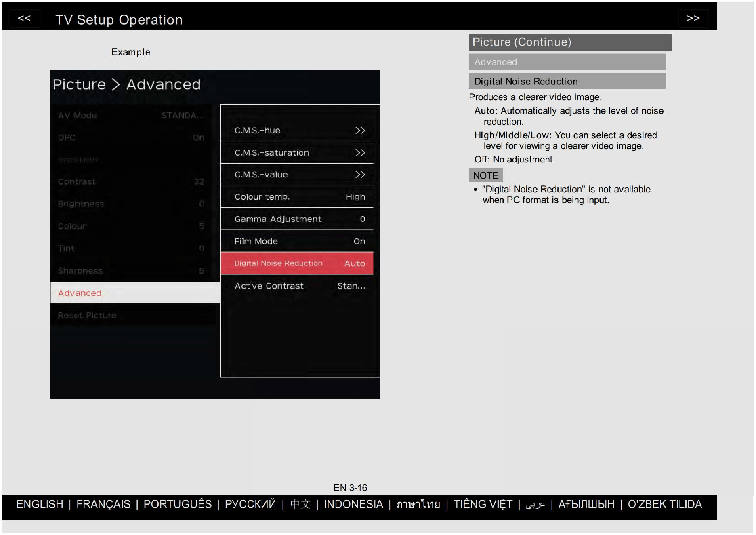
Task: Go to next page with >> arrow
Action: pos(693,18)
